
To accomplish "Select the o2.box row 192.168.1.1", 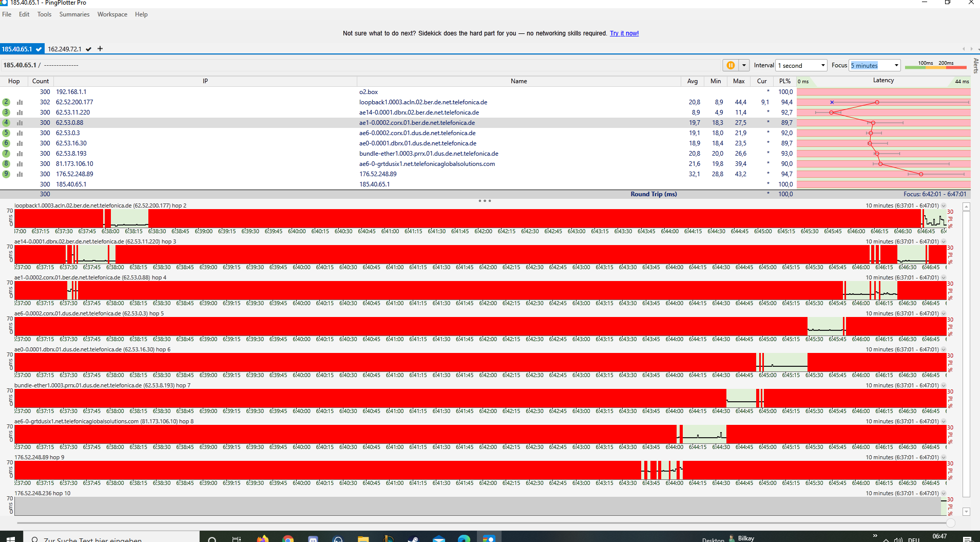I will (485, 92).
